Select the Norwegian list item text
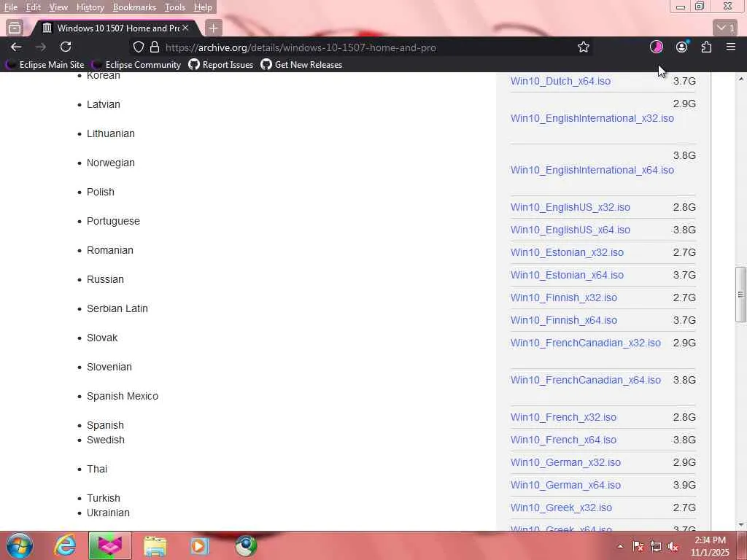 tap(111, 163)
